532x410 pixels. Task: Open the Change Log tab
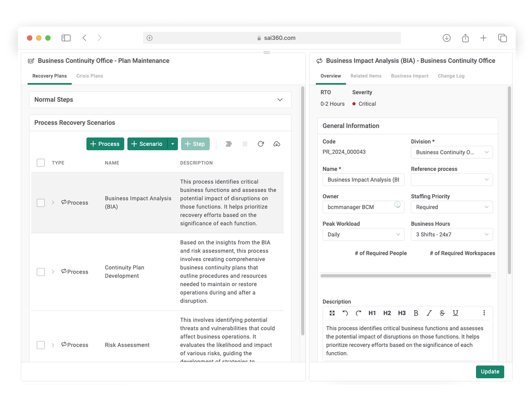pos(451,76)
